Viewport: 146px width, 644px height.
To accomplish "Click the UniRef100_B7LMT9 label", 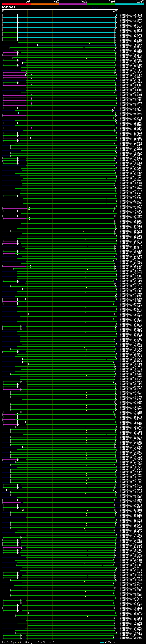I will click(x=131, y=286).
